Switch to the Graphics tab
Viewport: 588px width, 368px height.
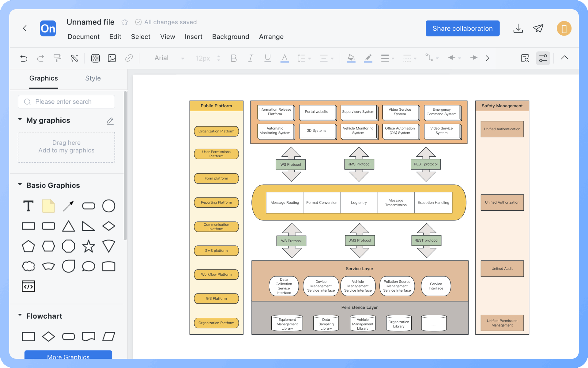(43, 78)
